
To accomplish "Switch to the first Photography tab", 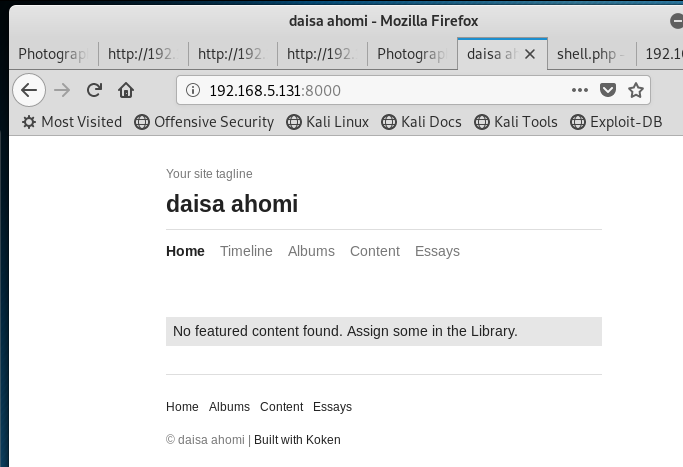I will point(54,54).
